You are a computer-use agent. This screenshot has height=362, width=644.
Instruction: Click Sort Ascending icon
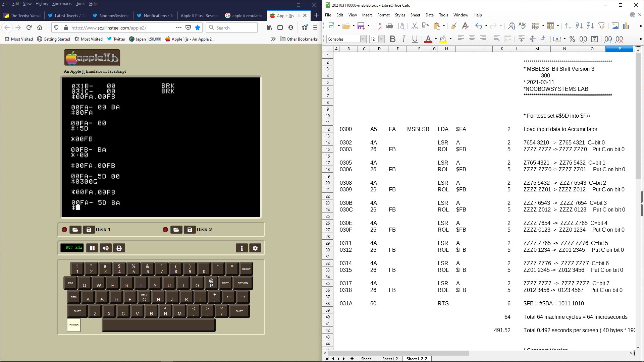coord(579,26)
